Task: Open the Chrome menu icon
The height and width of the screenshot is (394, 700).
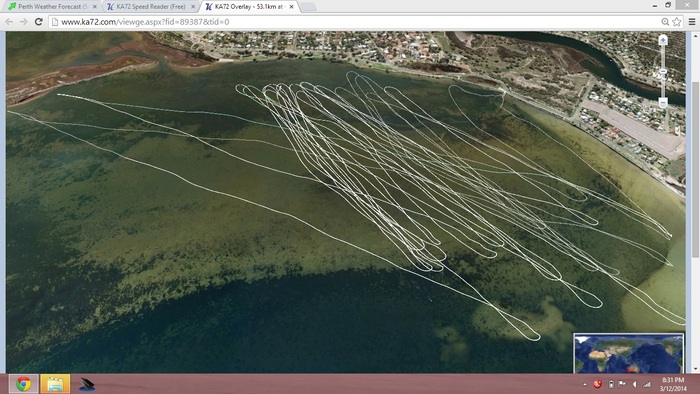Action: tap(692, 21)
